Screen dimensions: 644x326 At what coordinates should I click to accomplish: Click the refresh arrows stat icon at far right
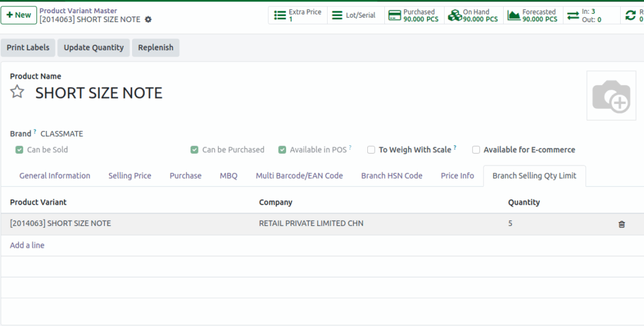coord(631,15)
